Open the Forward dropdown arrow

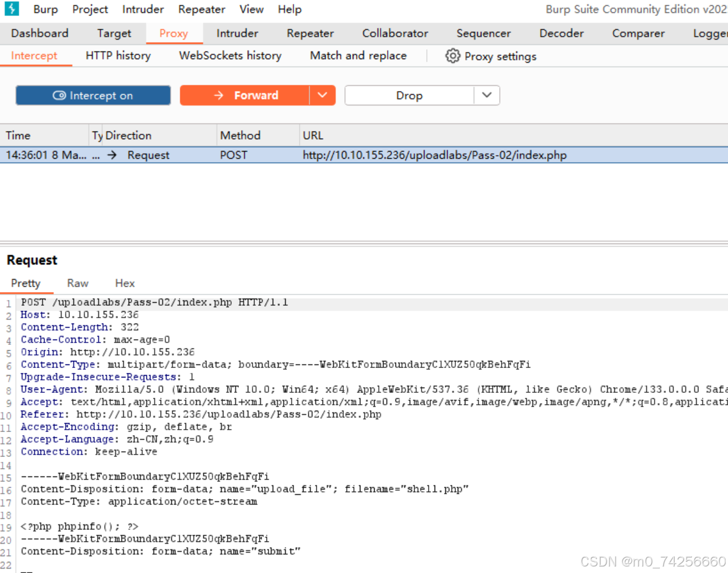(x=323, y=95)
